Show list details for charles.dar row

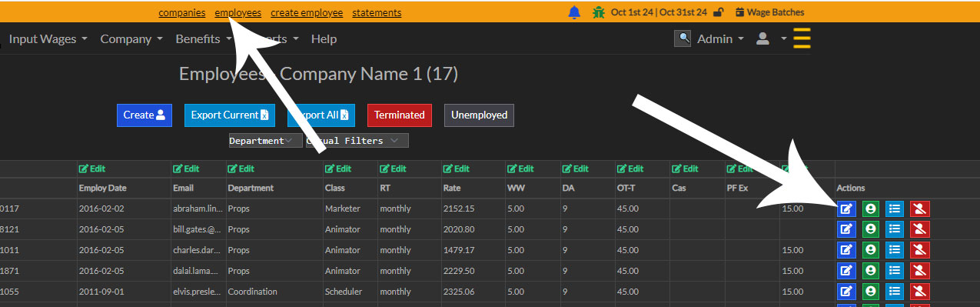tap(895, 250)
